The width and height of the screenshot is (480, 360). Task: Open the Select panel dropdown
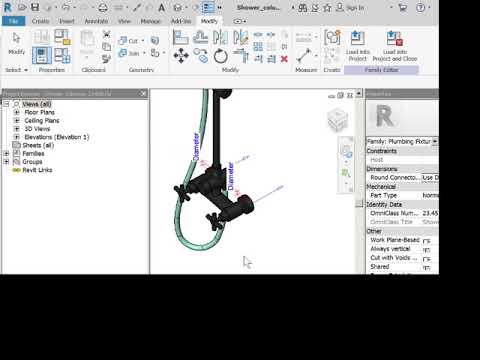16,70
